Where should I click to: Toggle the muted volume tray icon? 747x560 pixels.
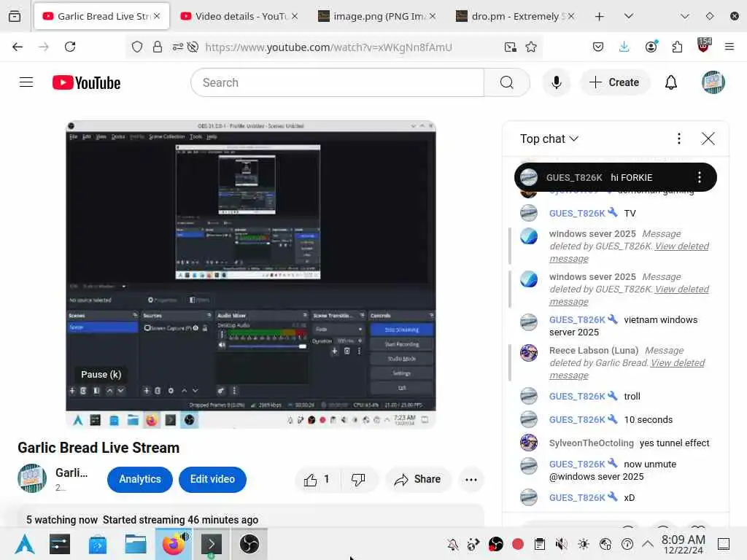click(x=562, y=544)
